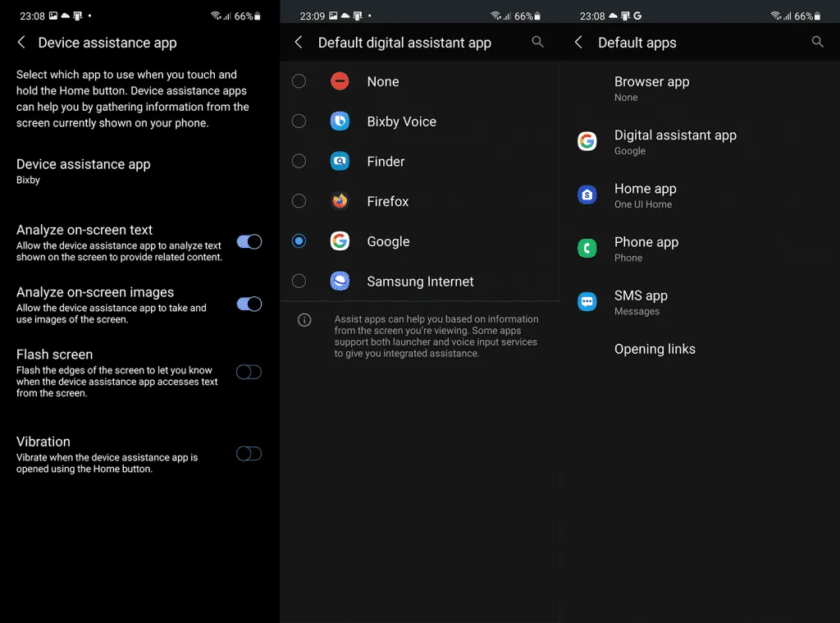Screen dimensions: 840x623
Task: Select the Finder radio button
Action: coord(299,162)
